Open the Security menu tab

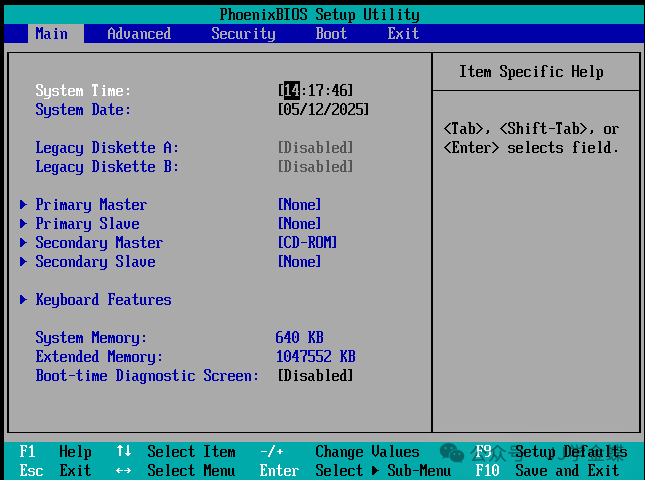pos(243,34)
